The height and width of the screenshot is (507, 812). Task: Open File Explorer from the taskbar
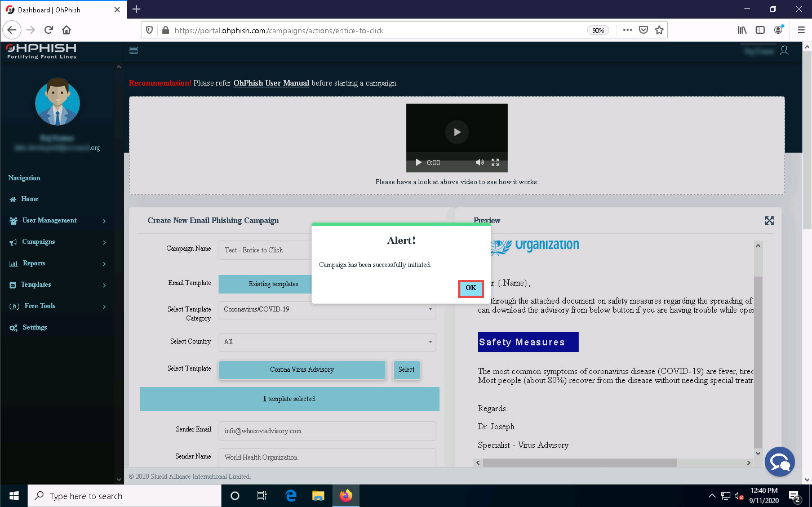(318, 496)
